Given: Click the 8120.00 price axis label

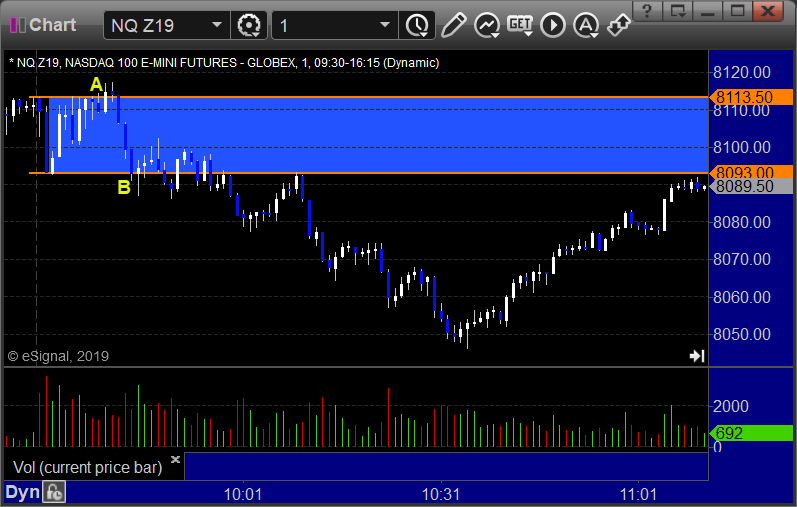Looking at the screenshot, I should 742,73.
